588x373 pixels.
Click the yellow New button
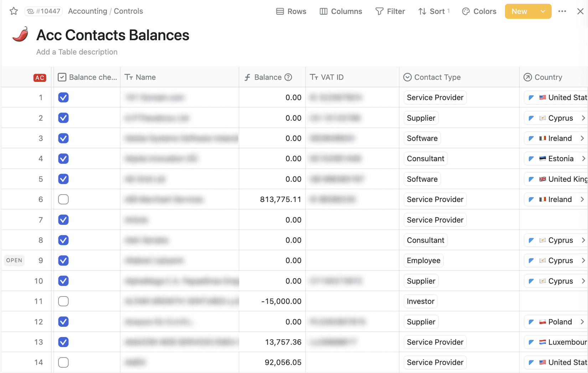[519, 11]
